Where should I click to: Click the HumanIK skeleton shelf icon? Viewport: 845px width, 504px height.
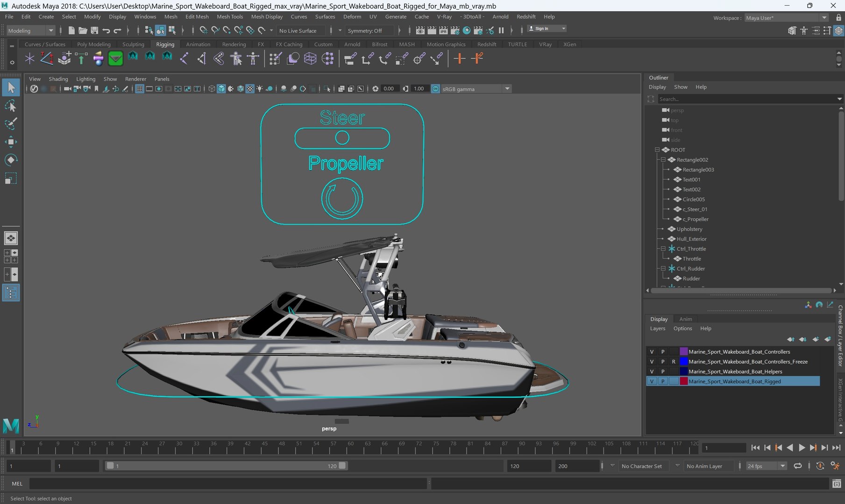click(x=253, y=58)
